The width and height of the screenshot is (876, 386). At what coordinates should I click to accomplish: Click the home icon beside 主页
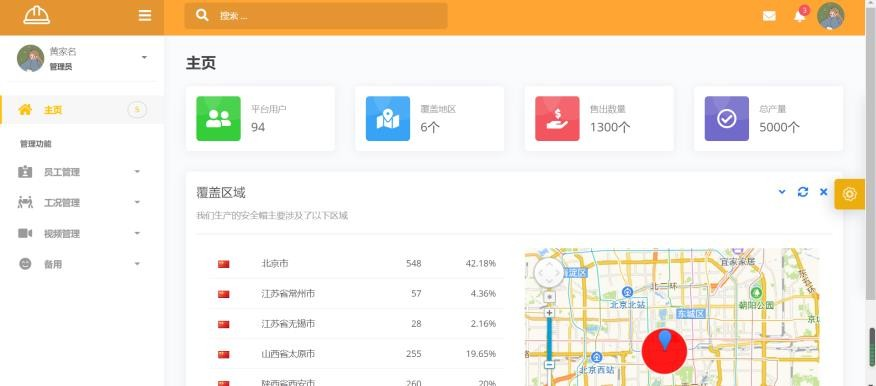pyautogui.click(x=25, y=109)
